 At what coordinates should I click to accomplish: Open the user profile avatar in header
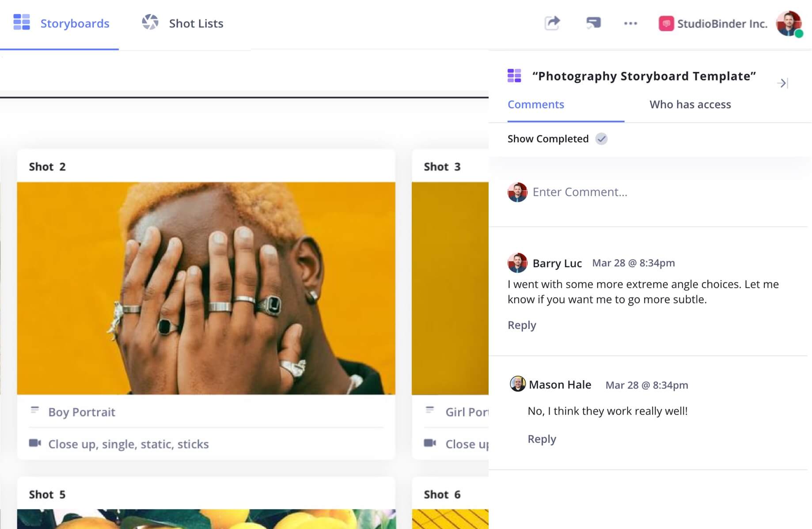click(789, 24)
